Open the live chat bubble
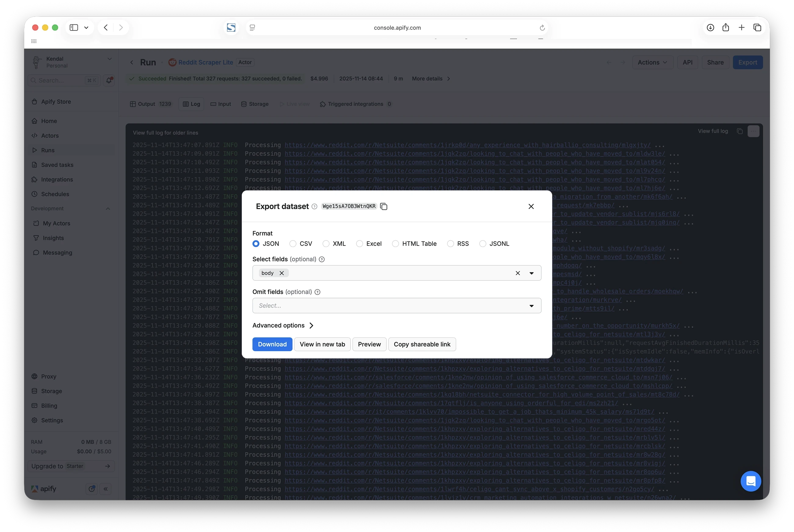The height and width of the screenshot is (532, 794). coord(750,481)
